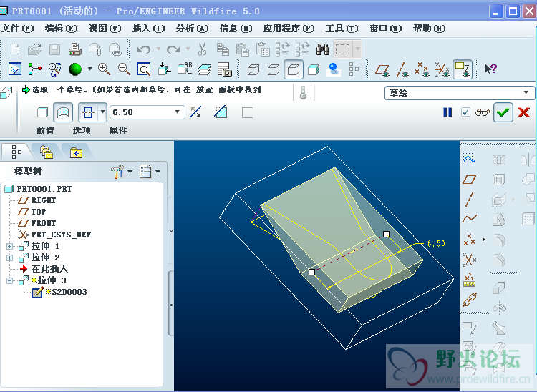Click the What's This help cursor icon
Viewport: 537px width, 392px height.
(490, 69)
